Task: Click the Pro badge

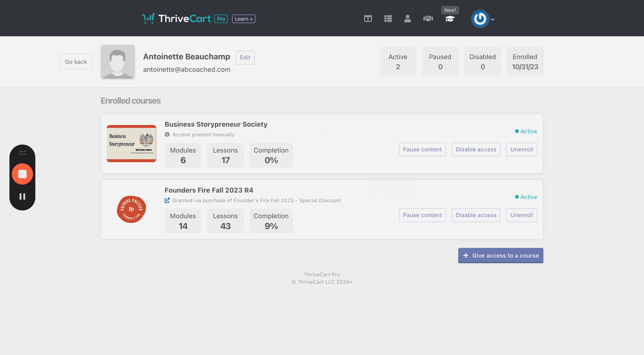Action: (x=221, y=19)
